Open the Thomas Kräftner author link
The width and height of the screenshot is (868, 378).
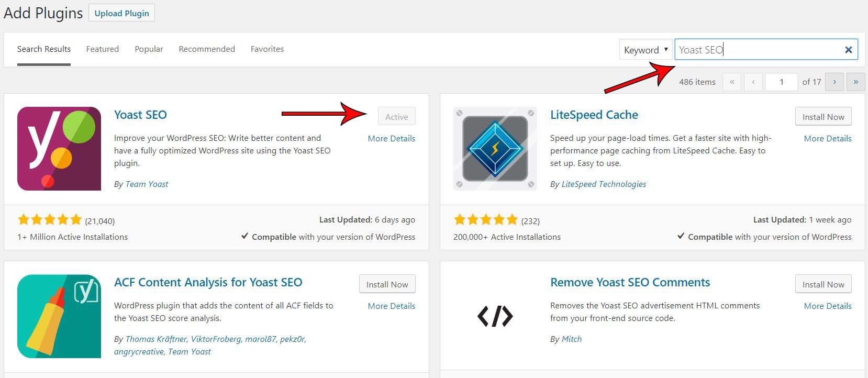pyautogui.click(x=156, y=339)
